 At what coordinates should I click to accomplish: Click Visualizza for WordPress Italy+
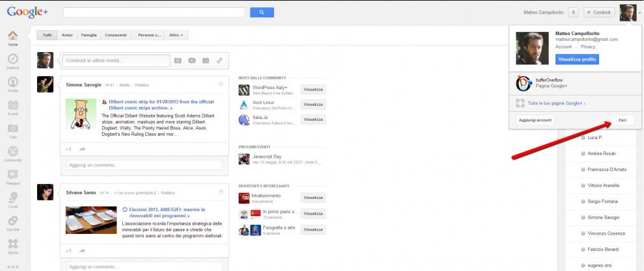313,90
